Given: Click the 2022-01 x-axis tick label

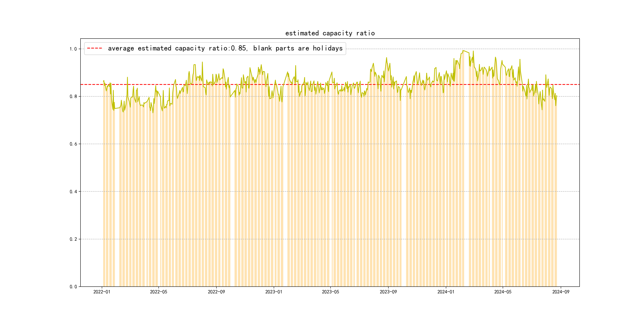Looking at the screenshot, I should 102,292.
